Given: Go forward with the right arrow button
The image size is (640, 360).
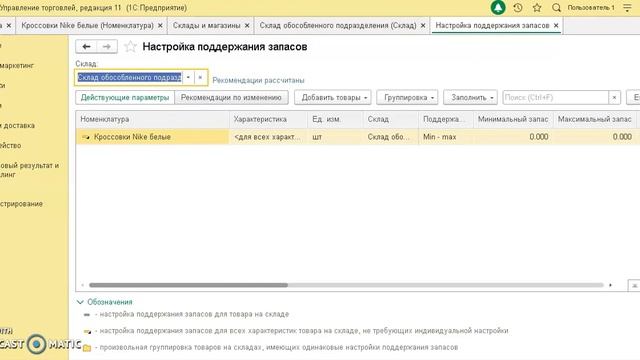Looking at the screenshot, I should click(107, 47).
